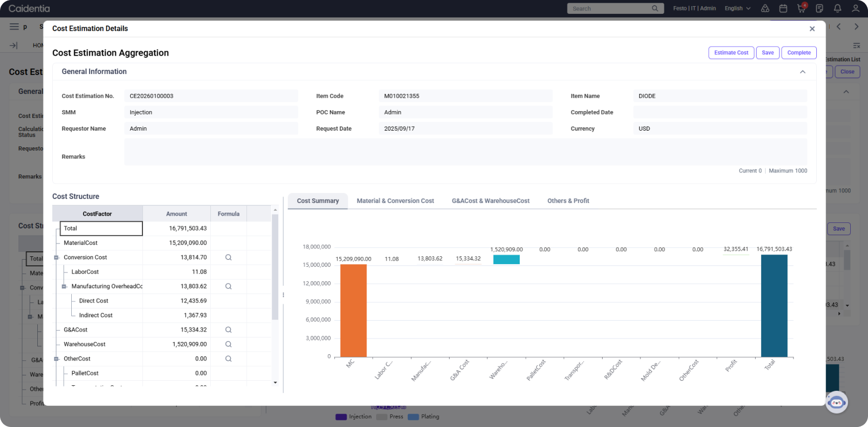Image resolution: width=868 pixels, height=427 pixels.
Task: View the G&ACost formula magnifier
Action: pos(228,330)
